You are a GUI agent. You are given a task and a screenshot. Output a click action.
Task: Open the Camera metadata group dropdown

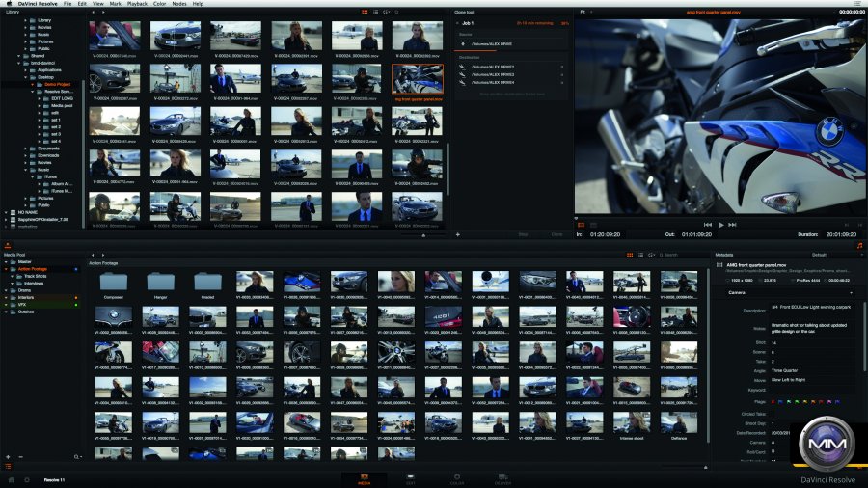click(x=851, y=292)
